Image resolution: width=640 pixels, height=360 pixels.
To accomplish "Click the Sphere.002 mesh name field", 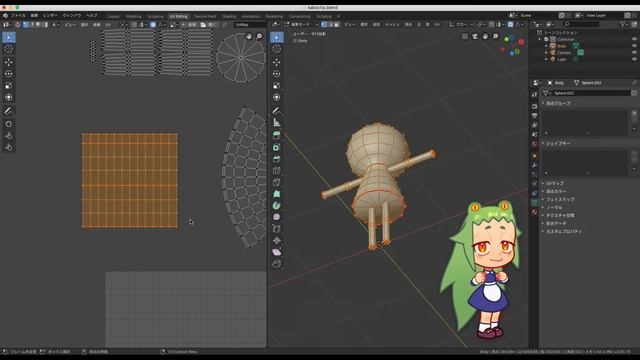I will [x=591, y=93].
